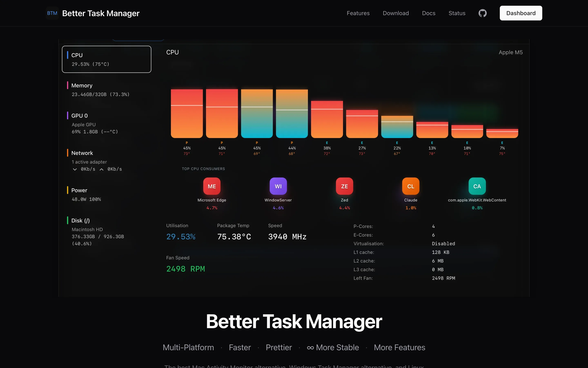Click the P-core bar at 44%
The image size is (588, 368).
tap(292, 114)
